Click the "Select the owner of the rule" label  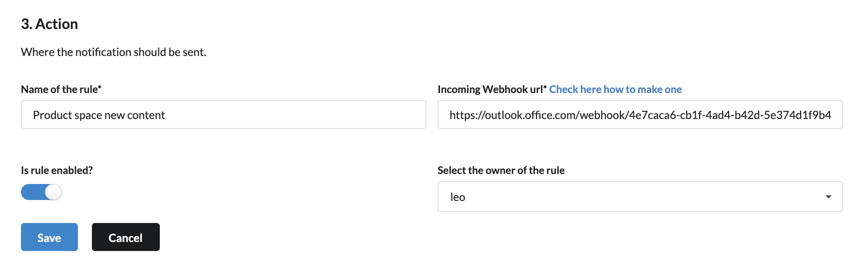pyautogui.click(x=500, y=170)
